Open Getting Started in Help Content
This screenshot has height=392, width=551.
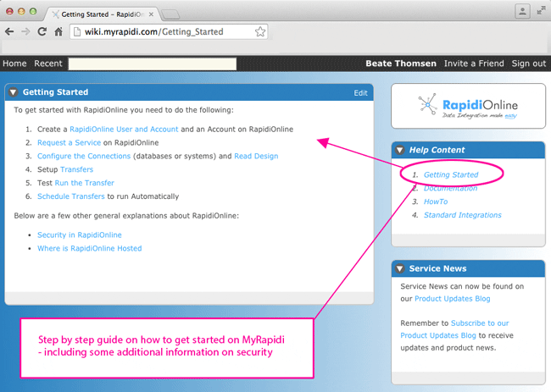451,174
